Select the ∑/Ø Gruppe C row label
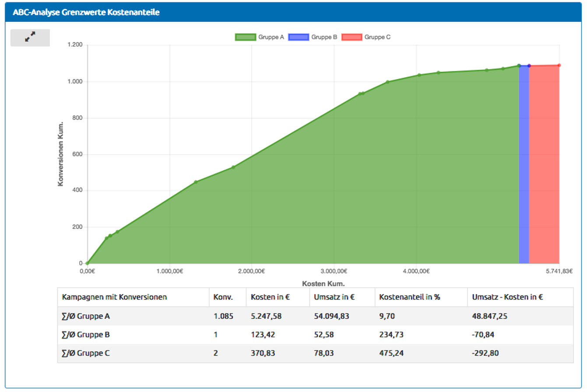Image resolution: width=587 pixels, height=392 pixels. click(86, 353)
